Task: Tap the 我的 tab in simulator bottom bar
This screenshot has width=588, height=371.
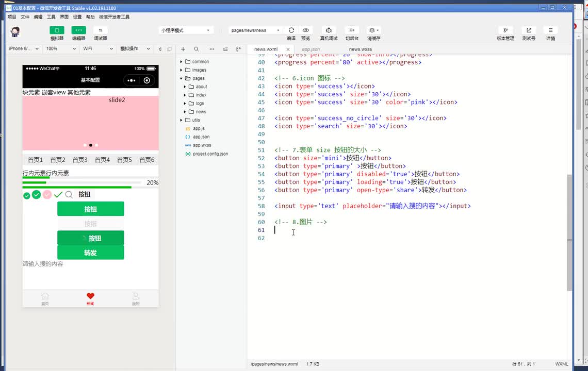Action: point(136,299)
